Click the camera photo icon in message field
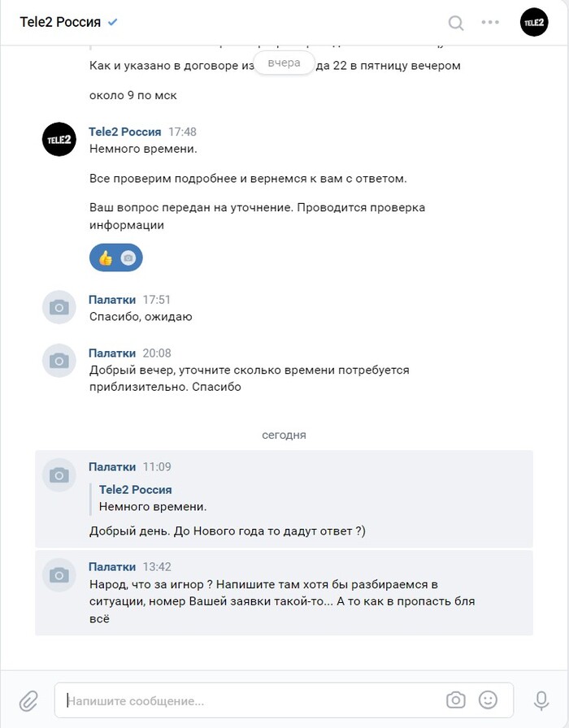 tap(456, 700)
